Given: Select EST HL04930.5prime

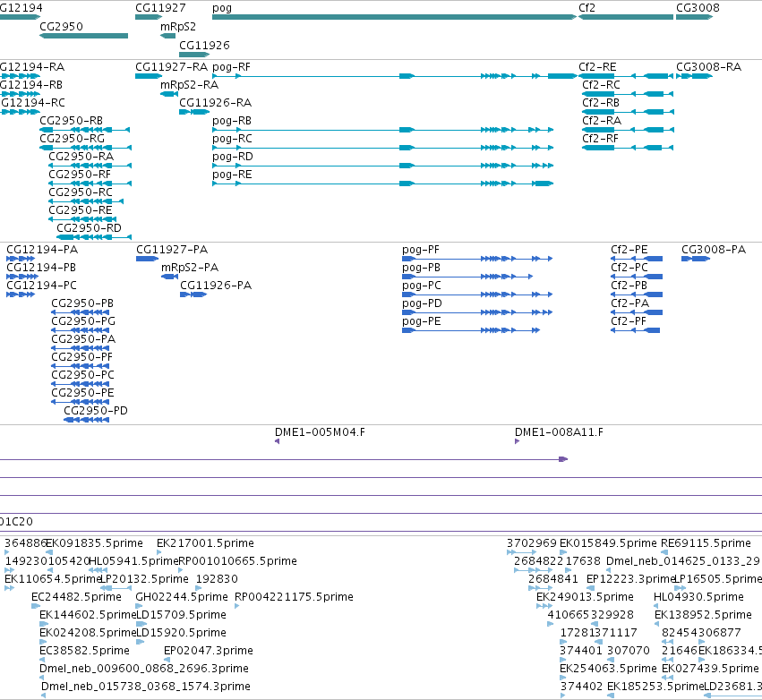Looking at the screenshot, I should tap(656, 606).
